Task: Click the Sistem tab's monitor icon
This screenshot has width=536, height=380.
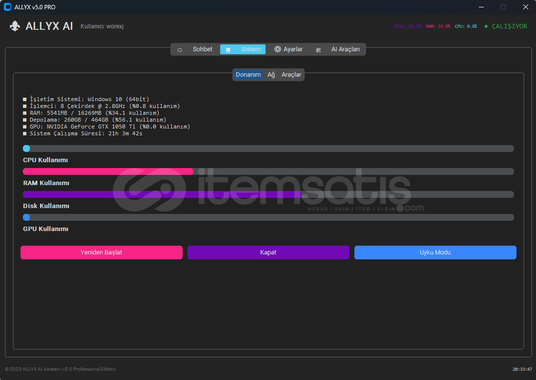Action: tap(228, 50)
